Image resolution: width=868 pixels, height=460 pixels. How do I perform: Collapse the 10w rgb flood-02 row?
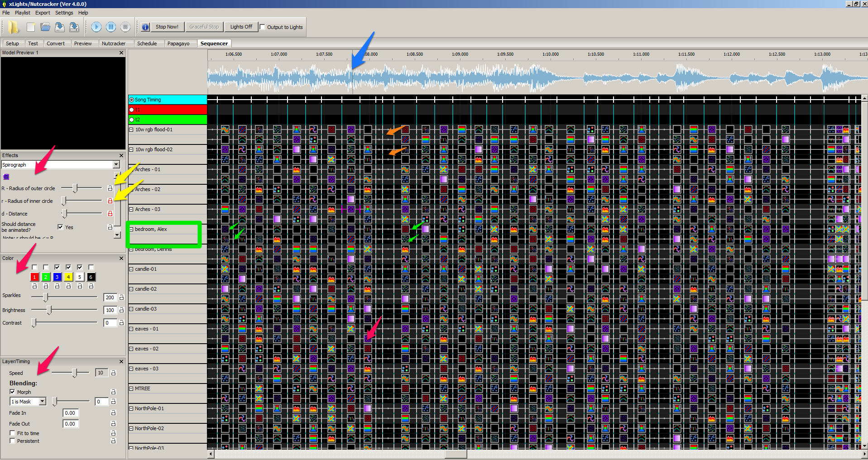point(131,149)
